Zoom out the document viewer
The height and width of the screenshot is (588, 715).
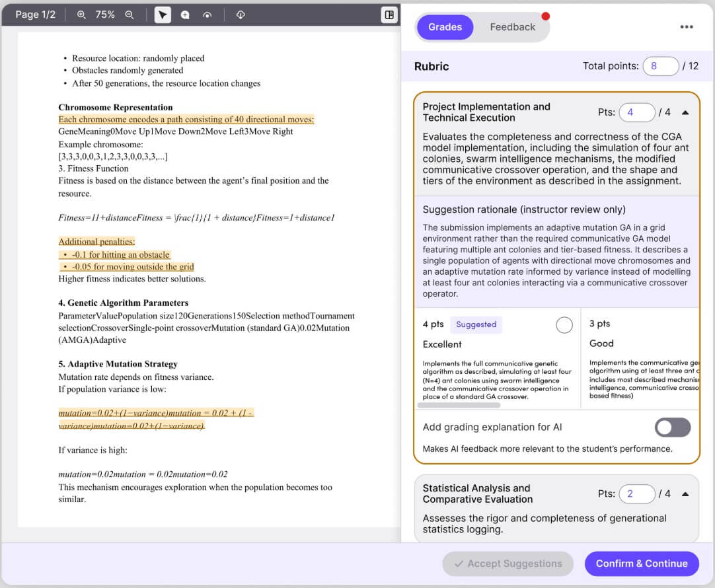pos(130,15)
